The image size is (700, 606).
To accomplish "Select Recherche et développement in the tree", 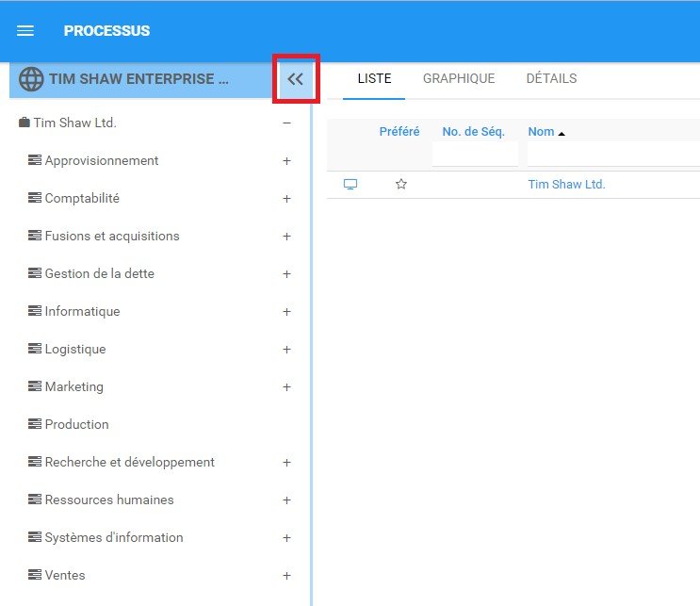I will [x=130, y=462].
